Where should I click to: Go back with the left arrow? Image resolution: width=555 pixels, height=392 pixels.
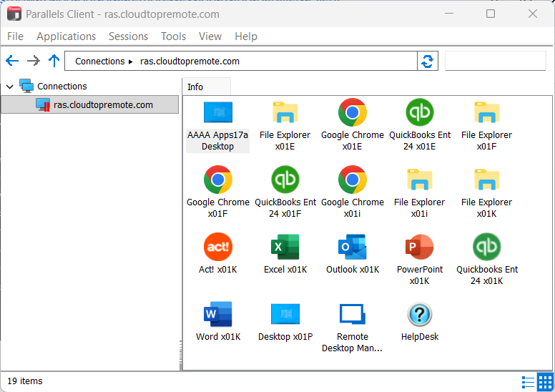click(x=12, y=62)
